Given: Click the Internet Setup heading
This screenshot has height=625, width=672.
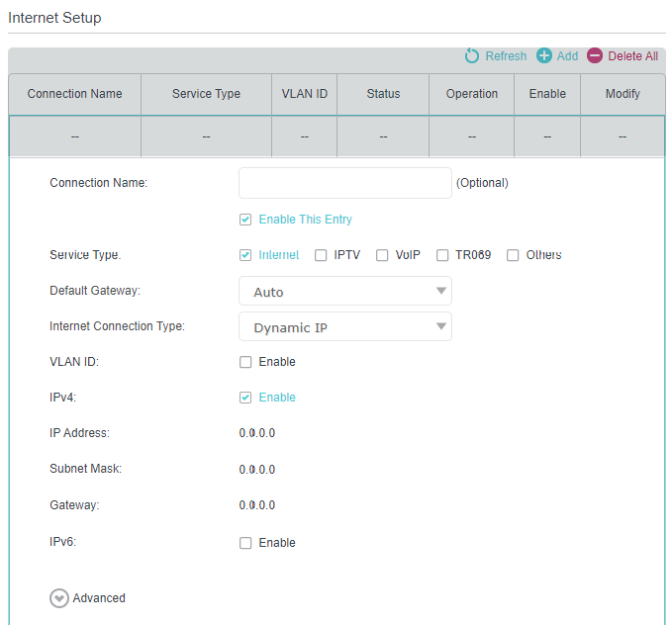Looking at the screenshot, I should [x=54, y=18].
